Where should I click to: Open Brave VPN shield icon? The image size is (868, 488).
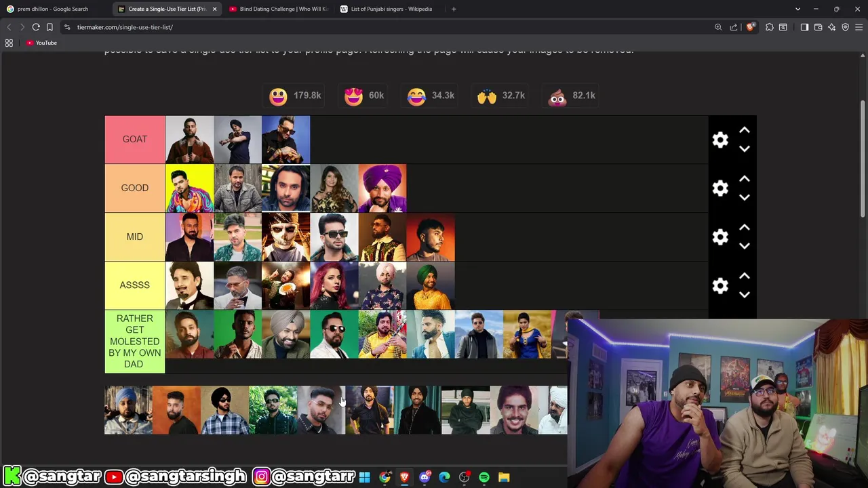(x=846, y=27)
